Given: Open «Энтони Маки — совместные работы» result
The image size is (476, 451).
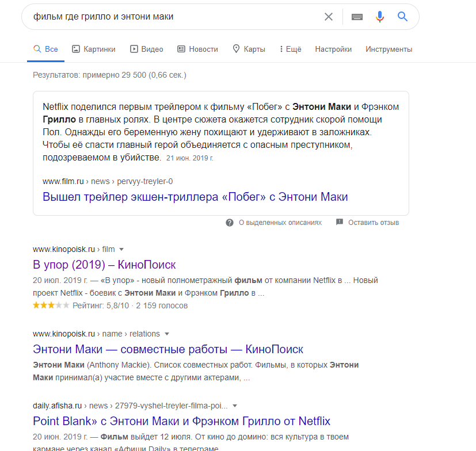Looking at the screenshot, I should tap(168, 349).
